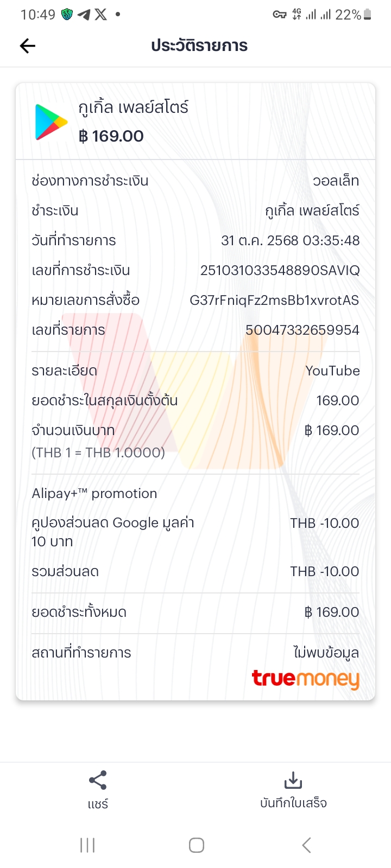This screenshot has width=391, height=868.
Task: Tap the share icon
Action: pos(98,781)
